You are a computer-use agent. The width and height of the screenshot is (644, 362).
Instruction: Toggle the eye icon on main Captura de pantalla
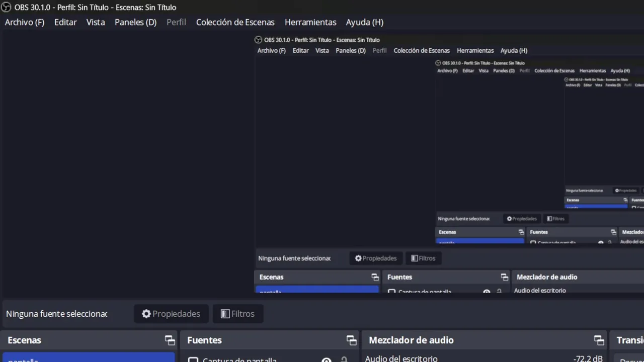pyautogui.click(x=327, y=360)
